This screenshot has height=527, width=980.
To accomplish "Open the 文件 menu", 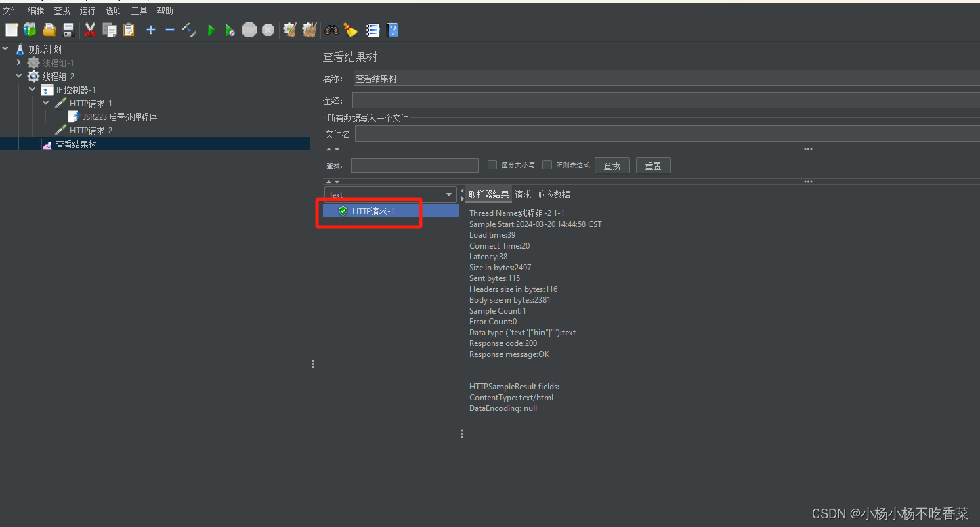I will 11,11.
